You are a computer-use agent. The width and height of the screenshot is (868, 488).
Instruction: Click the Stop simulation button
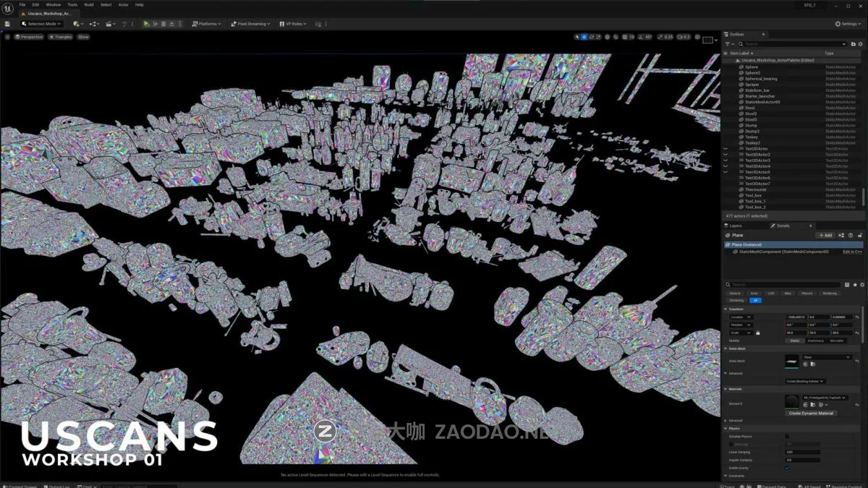(163, 24)
